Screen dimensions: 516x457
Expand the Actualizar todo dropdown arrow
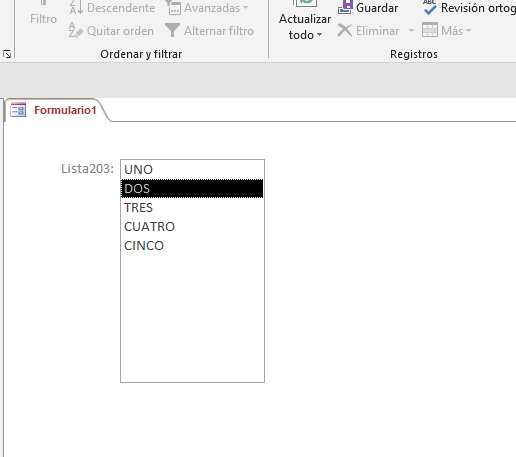319,35
